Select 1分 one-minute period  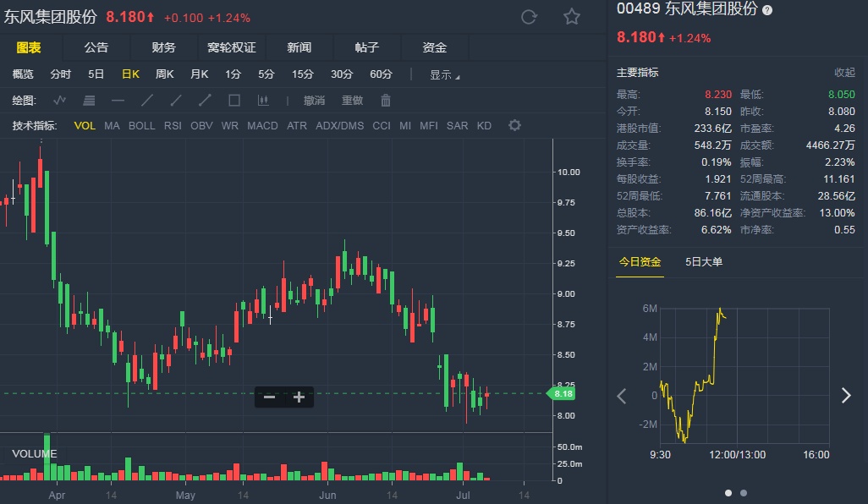[x=233, y=74]
